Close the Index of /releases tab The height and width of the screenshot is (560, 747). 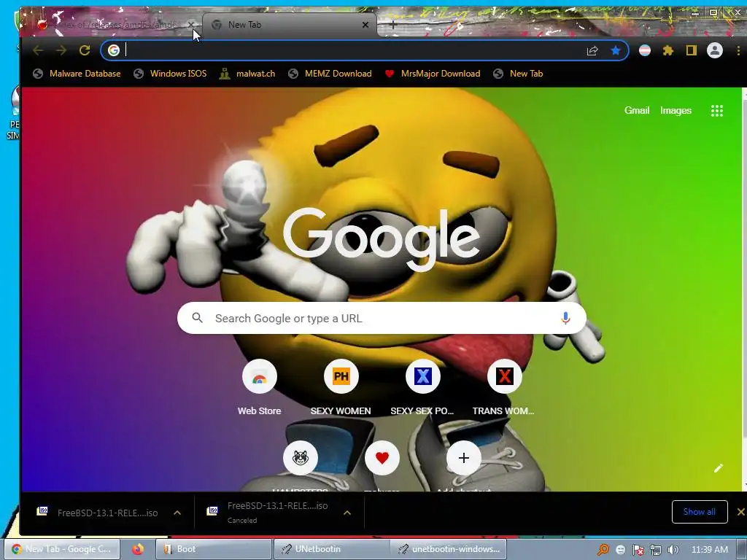coord(191,25)
